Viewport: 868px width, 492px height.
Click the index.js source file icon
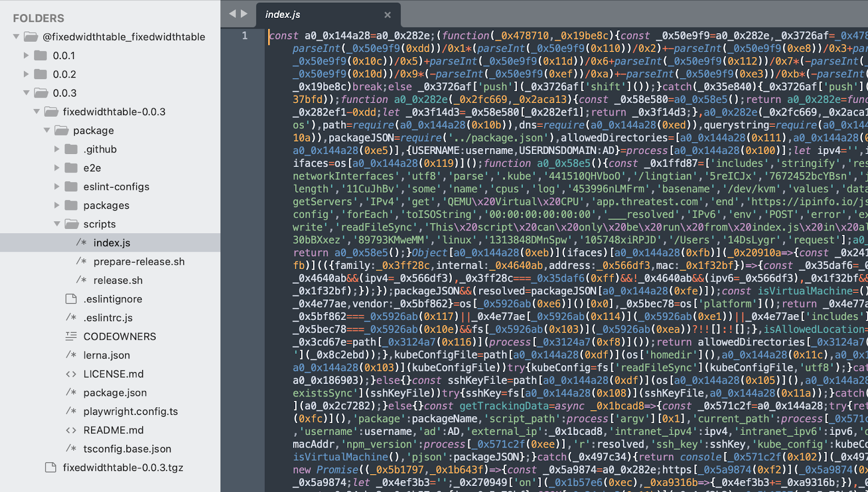click(x=81, y=242)
